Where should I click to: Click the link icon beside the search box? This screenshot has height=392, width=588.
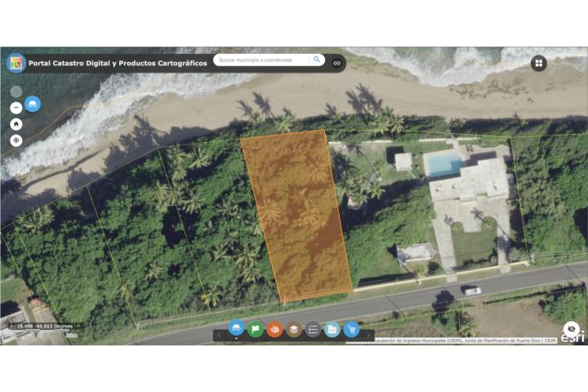336,62
